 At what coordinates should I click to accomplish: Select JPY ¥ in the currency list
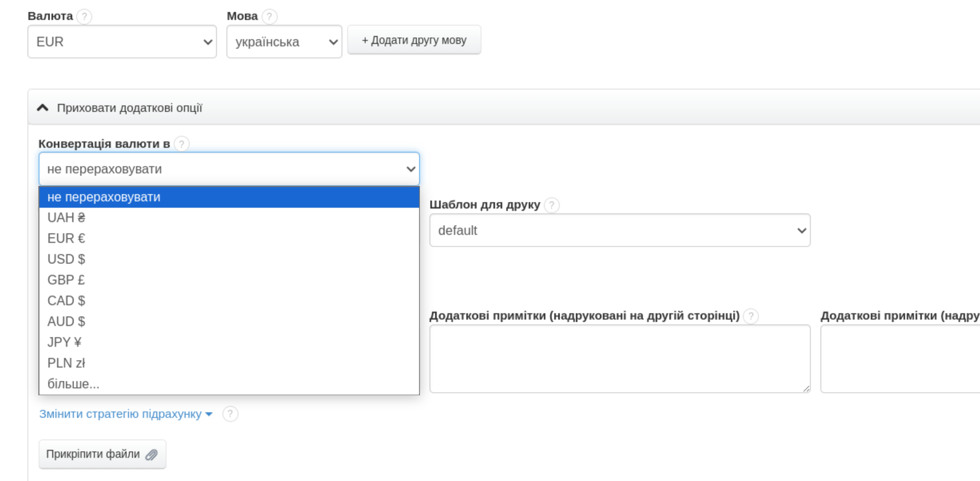tap(64, 343)
